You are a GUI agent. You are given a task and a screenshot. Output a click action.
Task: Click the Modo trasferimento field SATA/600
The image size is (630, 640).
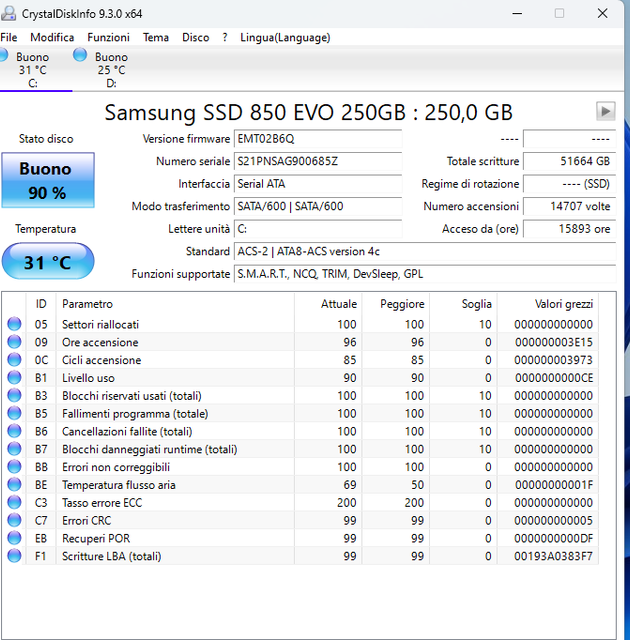point(317,206)
